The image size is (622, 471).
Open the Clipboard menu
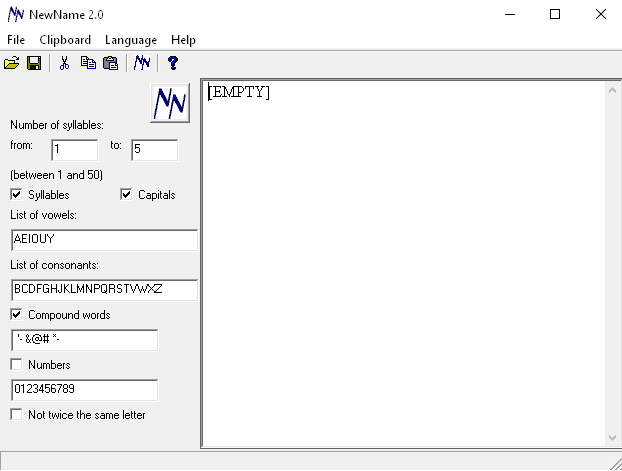pos(65,40)
